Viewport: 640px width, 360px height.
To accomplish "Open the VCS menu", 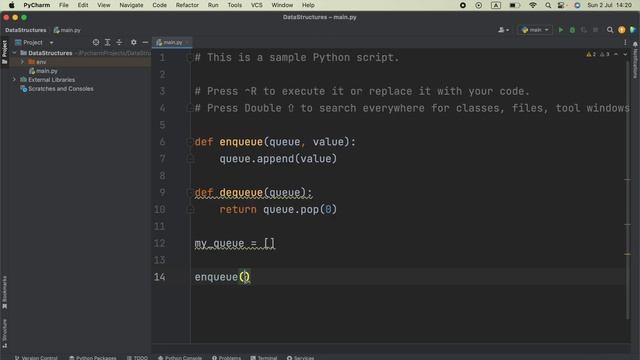I will (256, 5).
